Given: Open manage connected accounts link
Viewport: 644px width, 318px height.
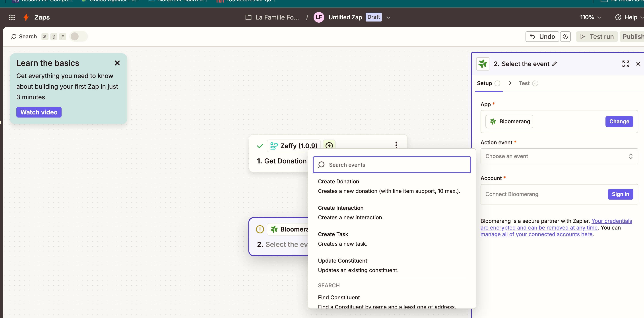Looking at the screenshot, I should 536,234.
